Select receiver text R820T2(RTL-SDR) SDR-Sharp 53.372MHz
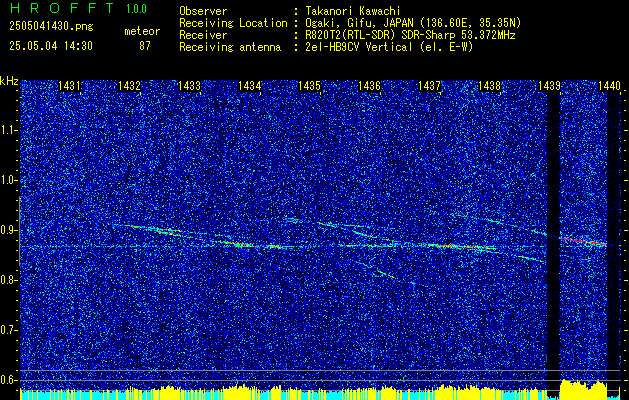 410,35
